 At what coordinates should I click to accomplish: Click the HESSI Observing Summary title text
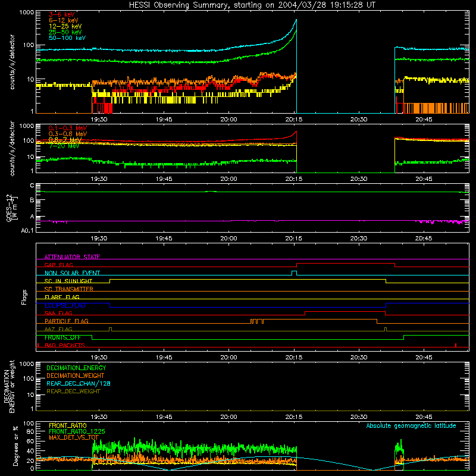pyautogui.click(x=252, y=5)
